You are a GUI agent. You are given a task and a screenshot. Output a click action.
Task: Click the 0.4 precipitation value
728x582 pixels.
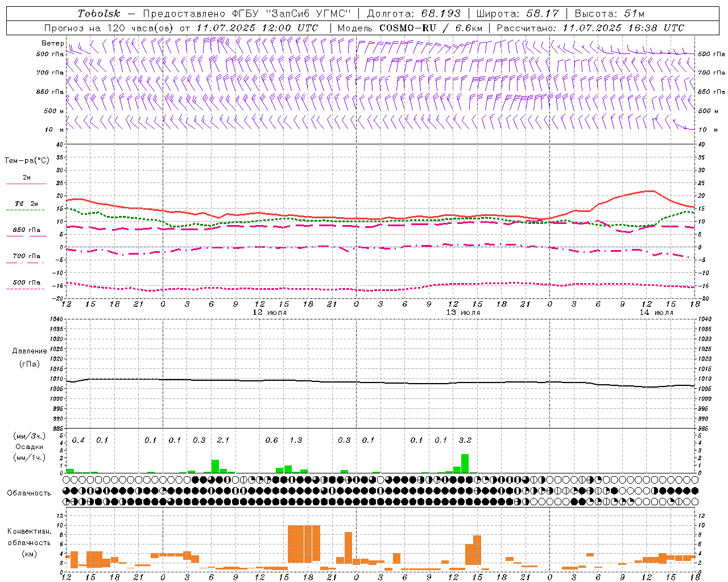tap(78, 440)
